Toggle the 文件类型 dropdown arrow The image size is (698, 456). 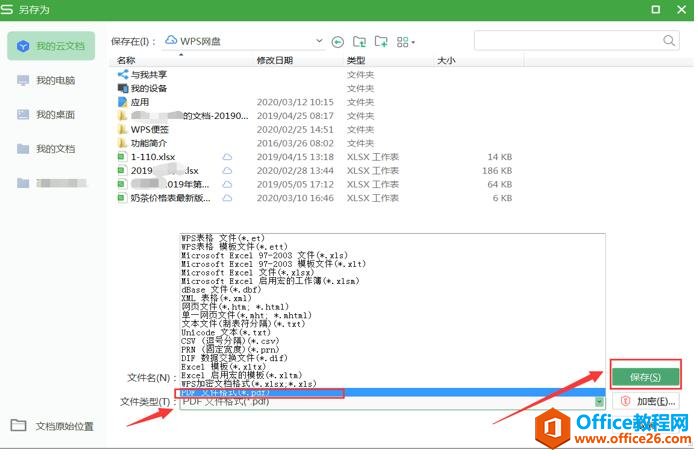click(599, 402)
